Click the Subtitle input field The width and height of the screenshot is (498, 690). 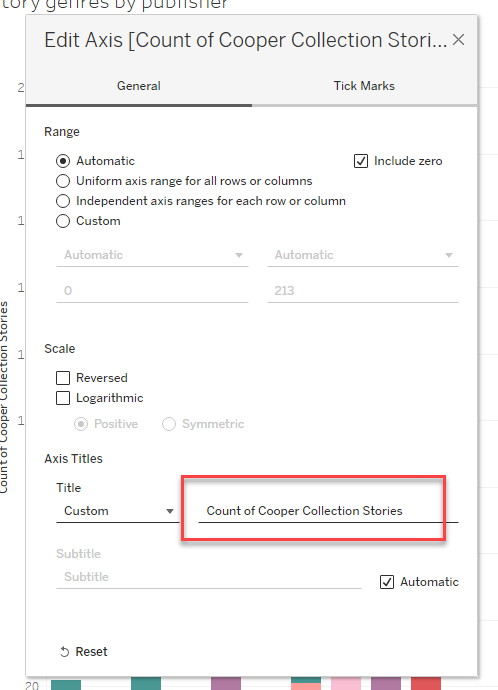(209, 577)
